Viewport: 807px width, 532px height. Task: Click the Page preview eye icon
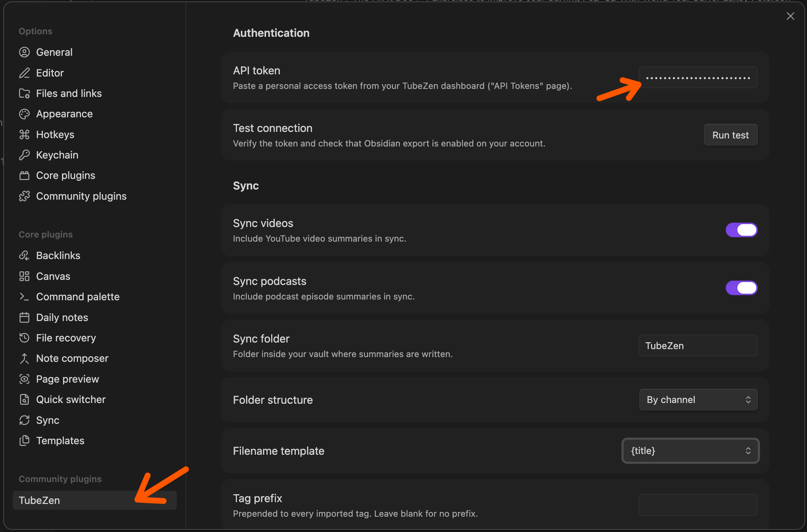[24, 379]
